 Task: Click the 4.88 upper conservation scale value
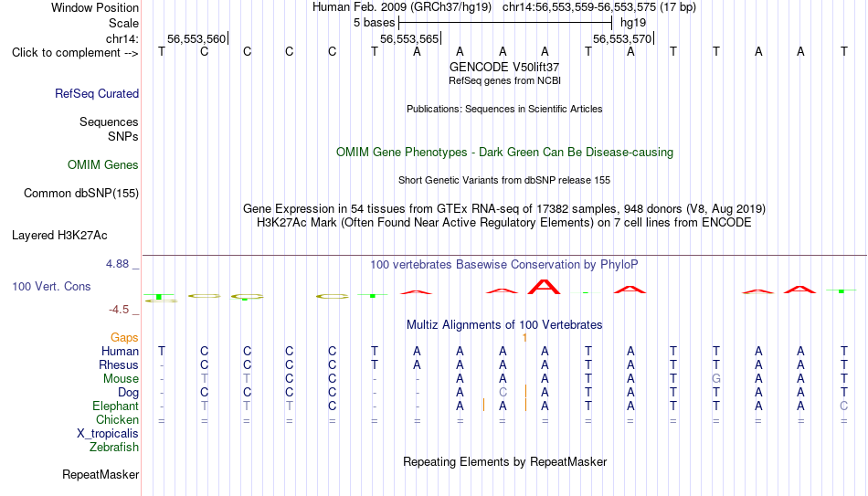pyautogui.click(x=117, y=264)
